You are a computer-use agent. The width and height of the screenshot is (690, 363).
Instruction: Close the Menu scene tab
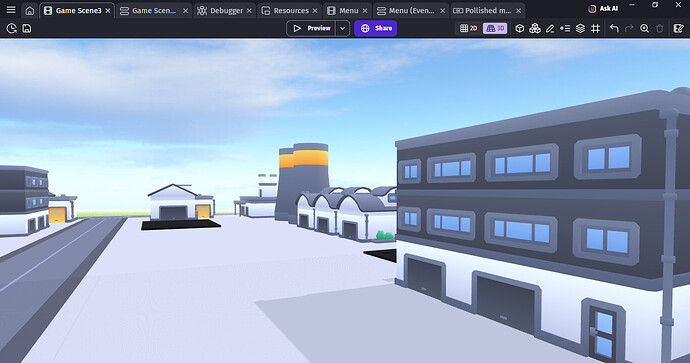(x=365, y=11)
